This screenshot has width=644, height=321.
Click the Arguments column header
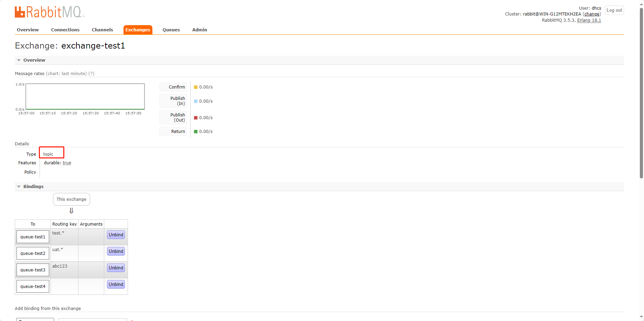(x=91, y=224)
